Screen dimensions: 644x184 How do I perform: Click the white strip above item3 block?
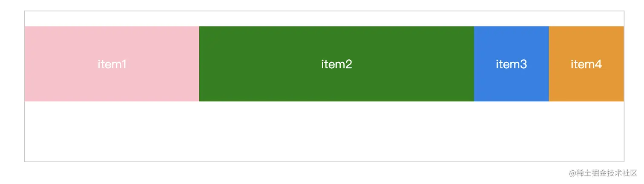click(511, 19)
